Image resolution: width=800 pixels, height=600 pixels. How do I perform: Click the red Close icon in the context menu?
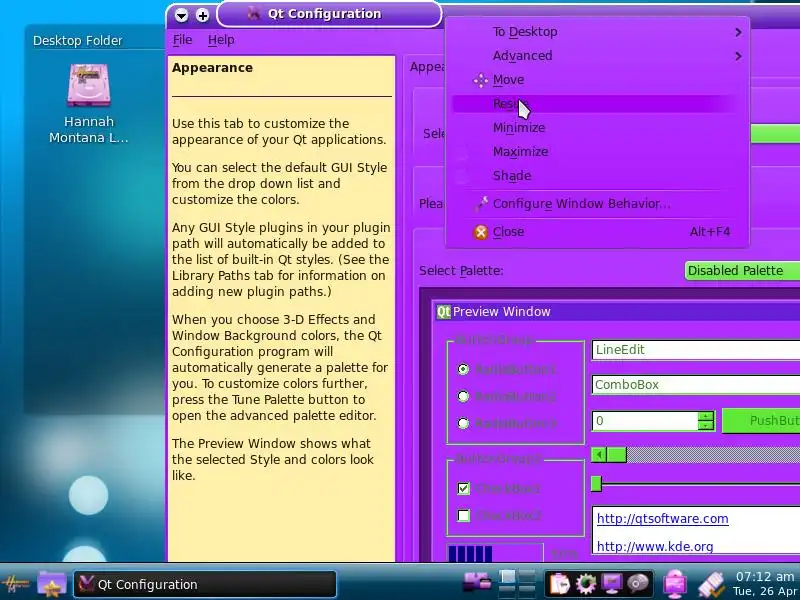(481, 232)
